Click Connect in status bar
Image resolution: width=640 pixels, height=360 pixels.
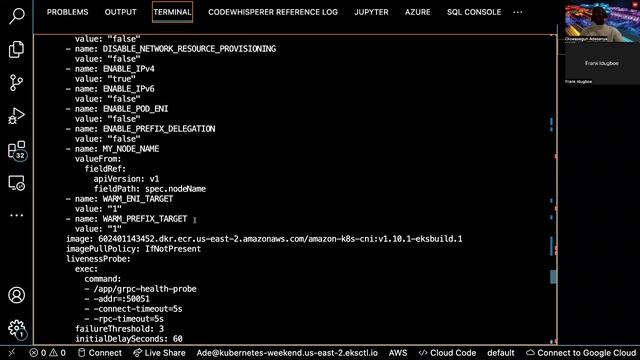pyautogui.click(x=100, y=353)
